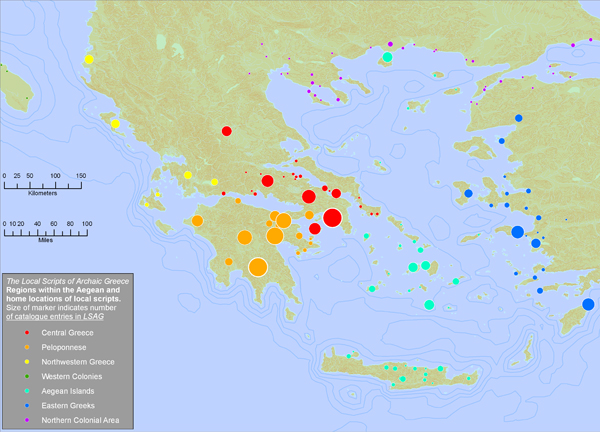Select the blue marker on Lesbos island

click(502, 141)
